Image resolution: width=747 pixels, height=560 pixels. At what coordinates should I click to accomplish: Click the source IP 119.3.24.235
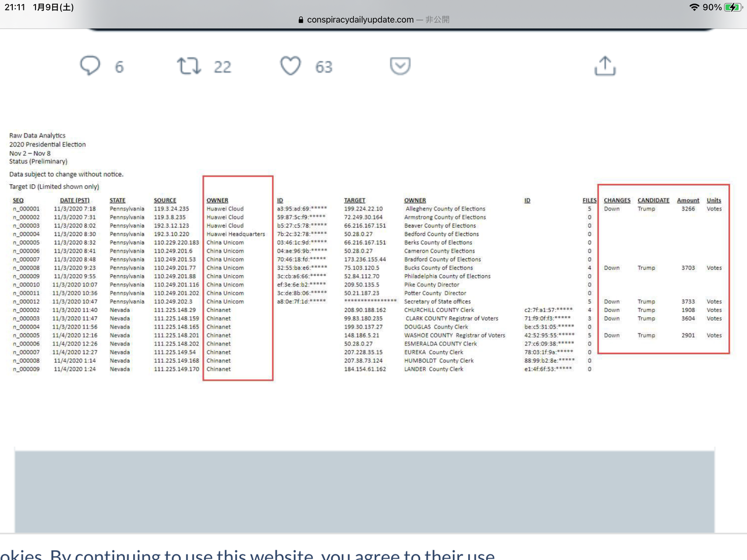click(x=172, y=209)
